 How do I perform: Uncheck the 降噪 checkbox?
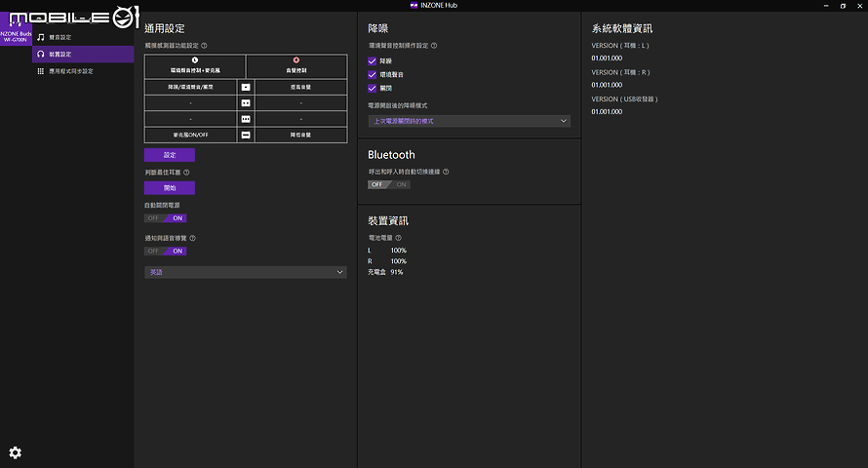(x=372, y=60)
